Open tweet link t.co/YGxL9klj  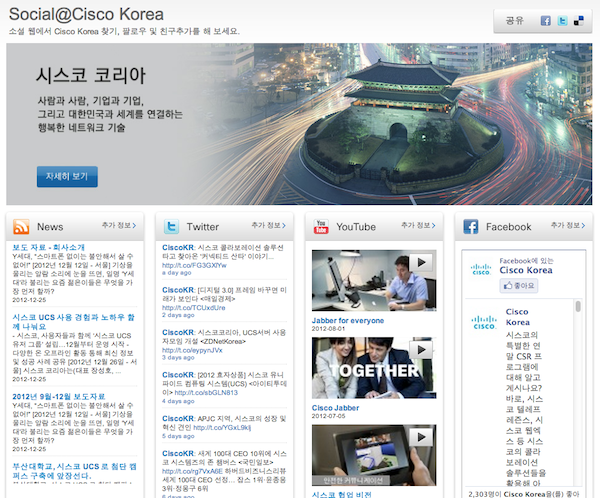222,428
